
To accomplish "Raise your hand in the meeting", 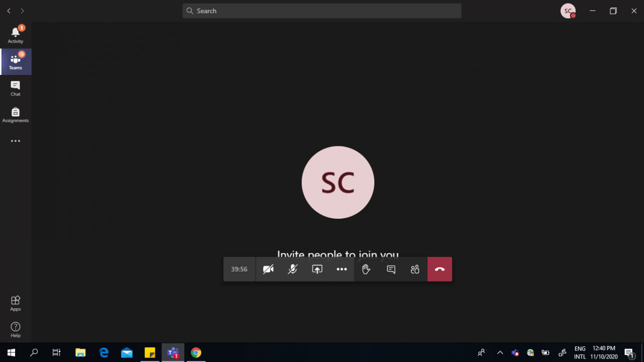I will click(x=366, y=269).
